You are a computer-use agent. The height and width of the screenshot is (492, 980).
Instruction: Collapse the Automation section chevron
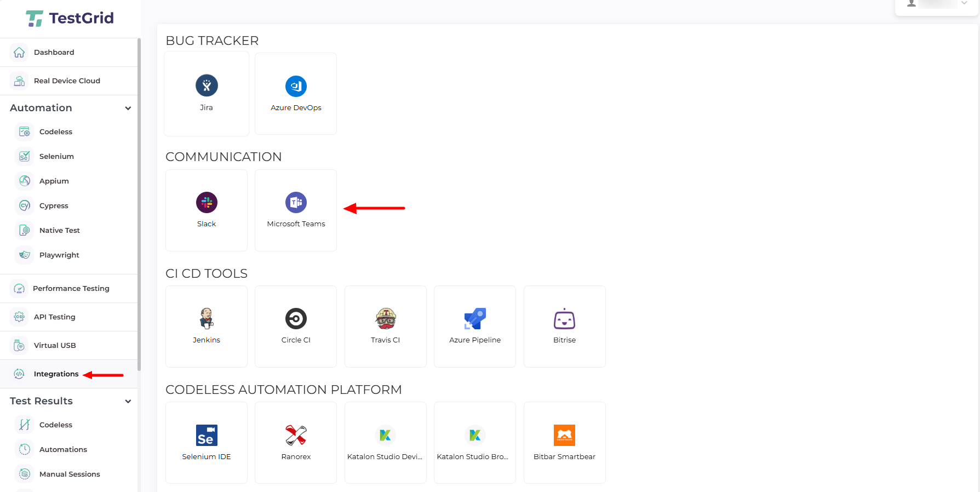tap(128, 108)
